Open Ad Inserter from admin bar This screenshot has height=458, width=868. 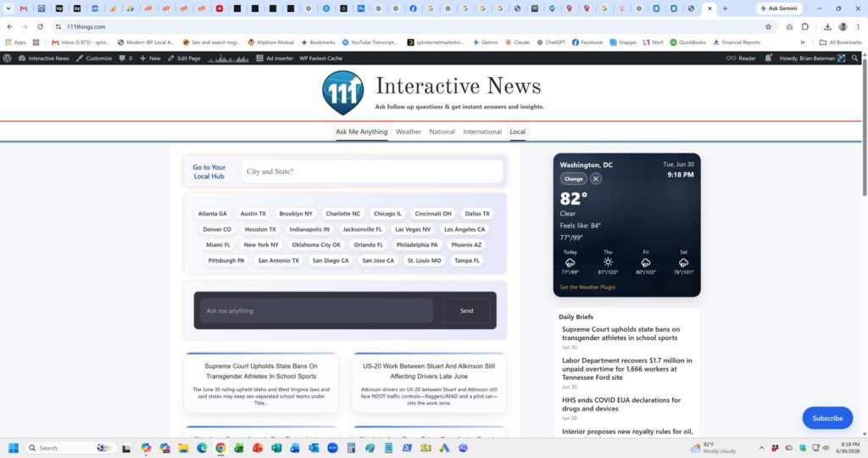(x=275, y=59)
